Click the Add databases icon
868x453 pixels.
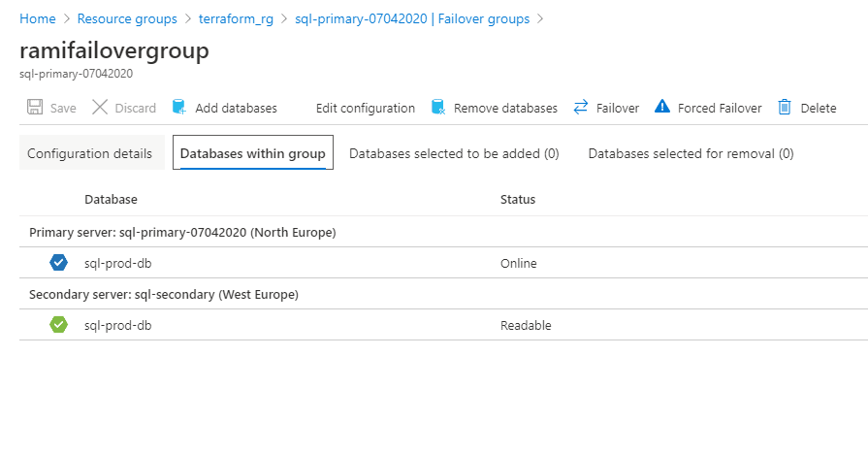coord(179,108)
